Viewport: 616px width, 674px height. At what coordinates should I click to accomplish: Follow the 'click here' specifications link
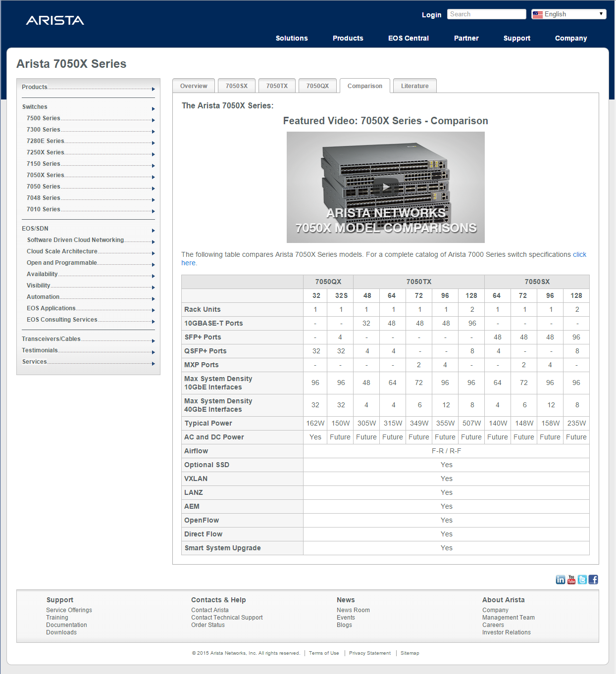(579, 254)
